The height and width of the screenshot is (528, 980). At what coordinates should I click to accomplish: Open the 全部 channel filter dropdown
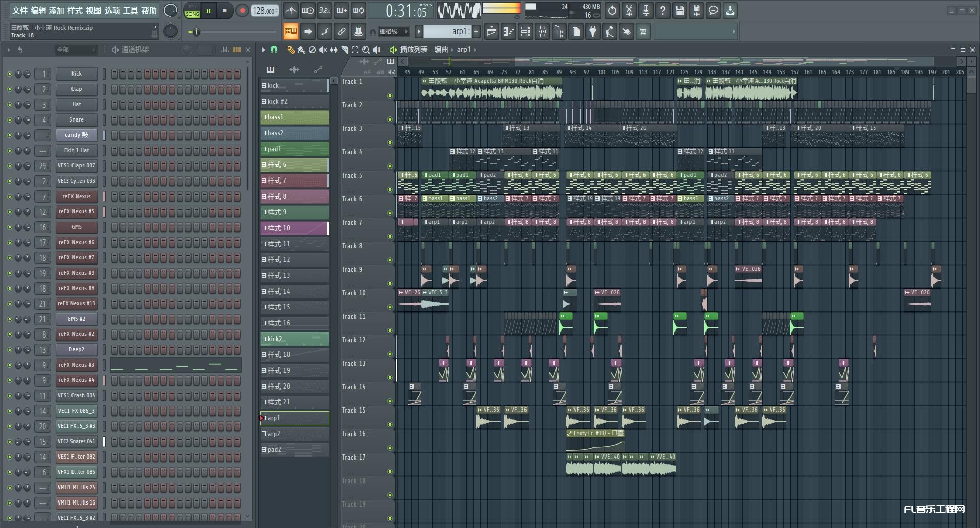76,50
